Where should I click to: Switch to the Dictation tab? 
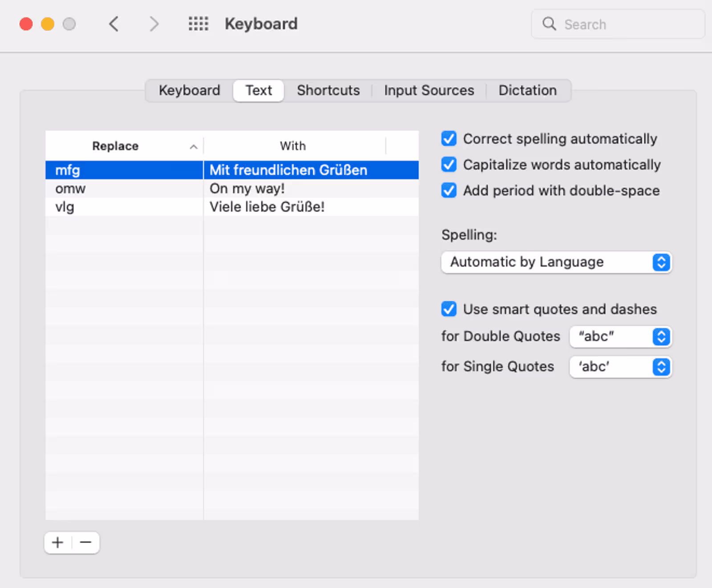pos(527,90)
